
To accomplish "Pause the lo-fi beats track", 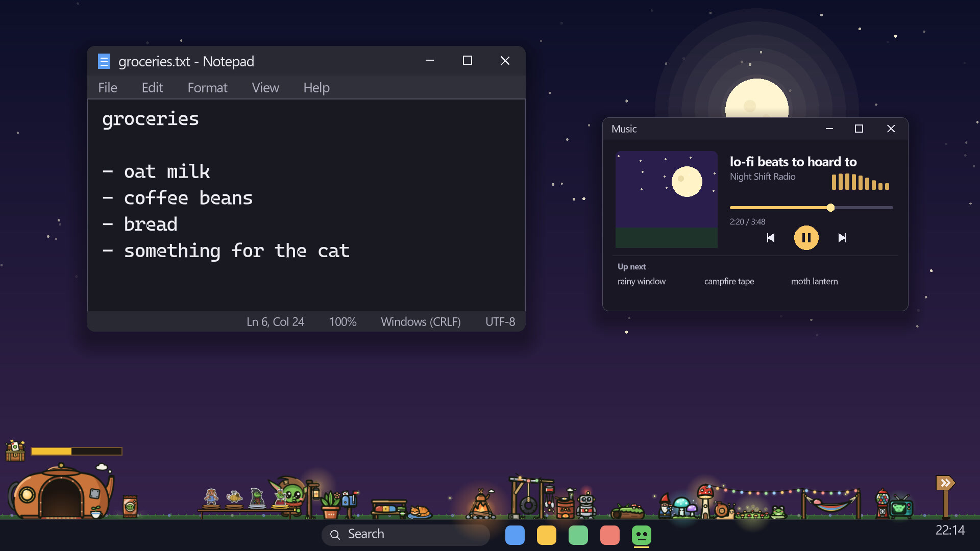I will [806, 238].
